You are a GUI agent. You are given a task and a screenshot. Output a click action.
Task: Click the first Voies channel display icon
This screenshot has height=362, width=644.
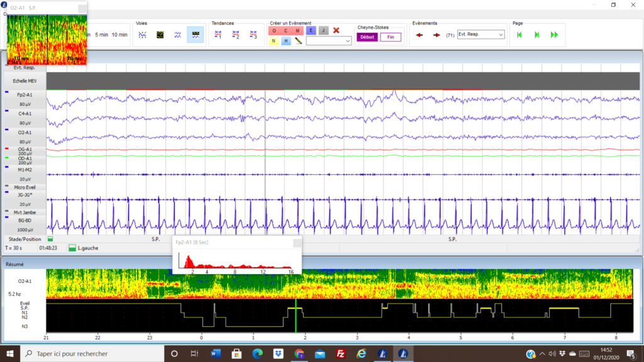[143, 35]
